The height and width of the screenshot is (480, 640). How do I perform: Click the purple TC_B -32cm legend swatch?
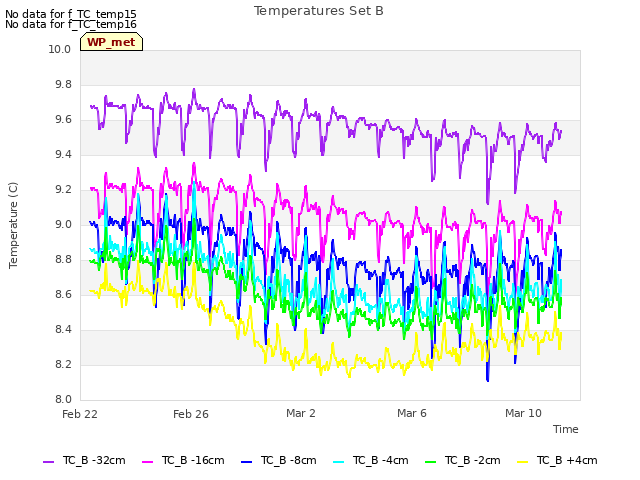click(x=48, y=462)
